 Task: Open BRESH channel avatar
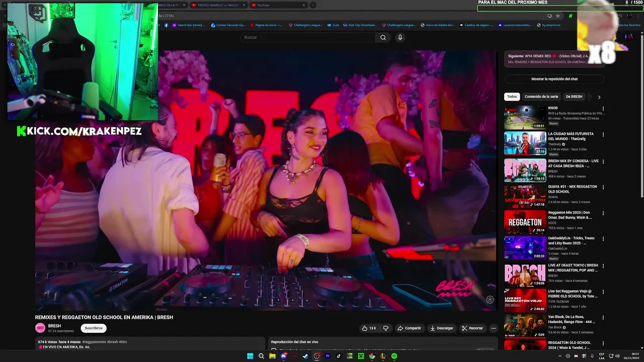[x=40, y=328]
